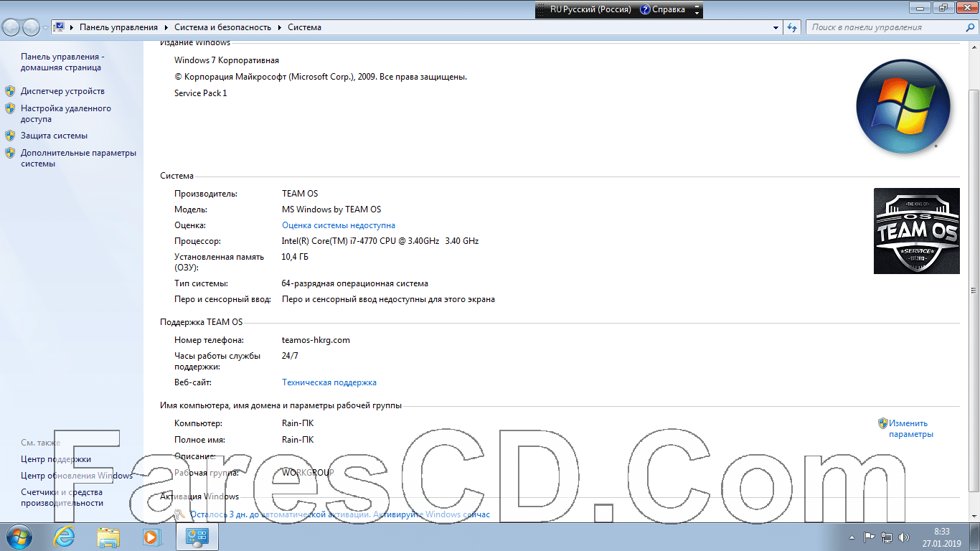
Task: Click Оценка системы недоступна link
Action: 339,225
